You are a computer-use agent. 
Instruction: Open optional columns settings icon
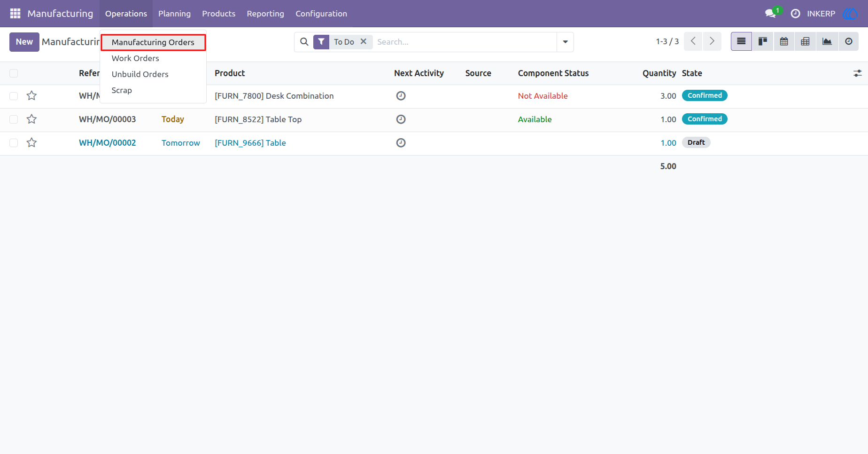pos(858,73)
